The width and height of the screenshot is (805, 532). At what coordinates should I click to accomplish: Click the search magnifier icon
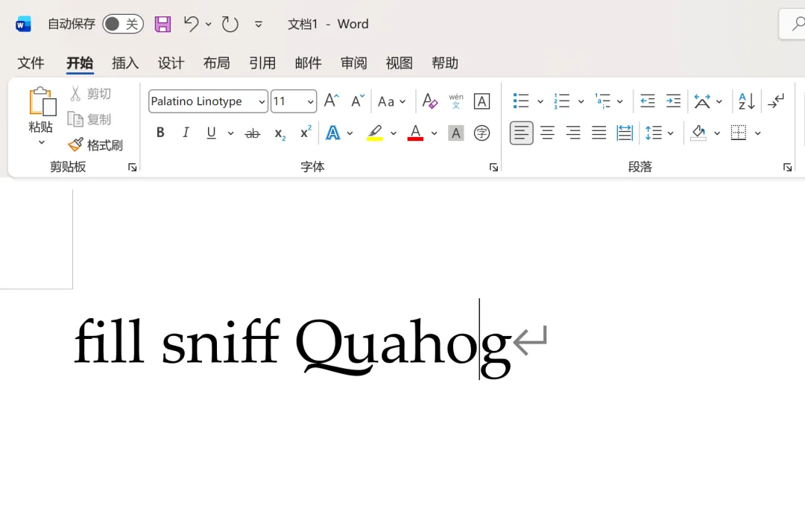(x=798, y=24)
